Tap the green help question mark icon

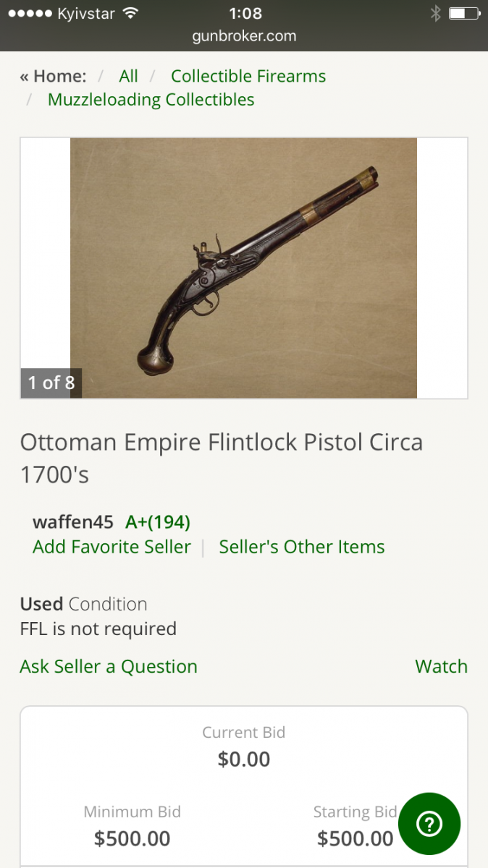click(x=429, y=824)
